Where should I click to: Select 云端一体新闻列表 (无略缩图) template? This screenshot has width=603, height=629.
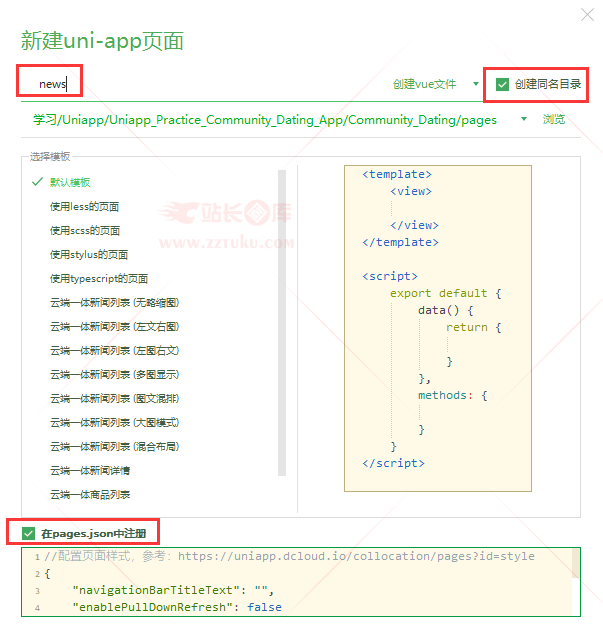click(x=114, y=302)
